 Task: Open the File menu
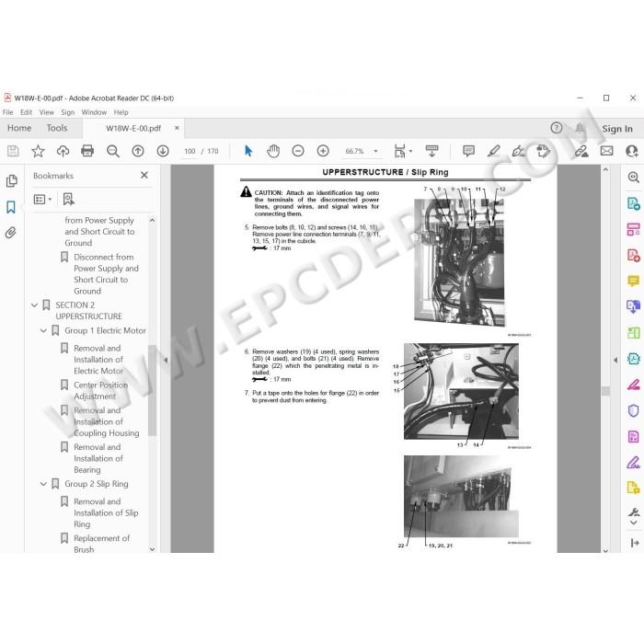[x=7, y=112]
